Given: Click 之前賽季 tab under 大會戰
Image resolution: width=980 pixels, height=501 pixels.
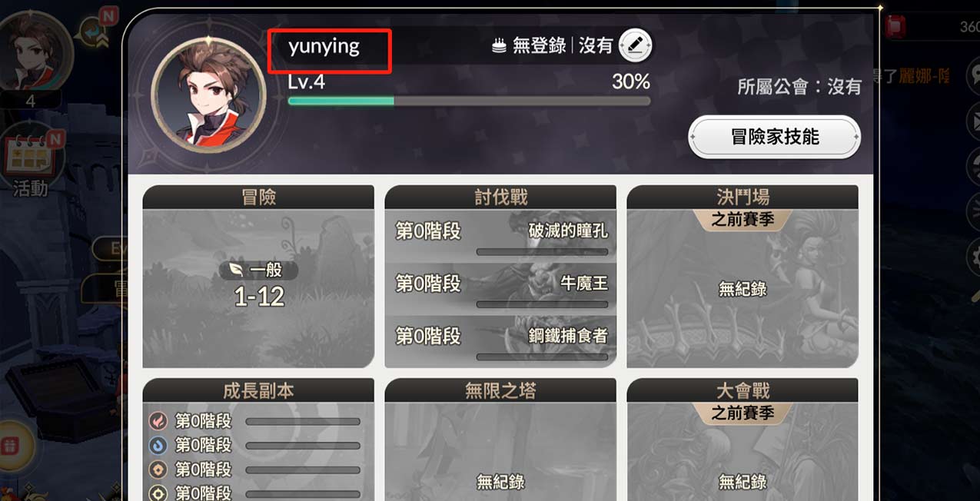Looking at the screenshot, I should point(742,413).
